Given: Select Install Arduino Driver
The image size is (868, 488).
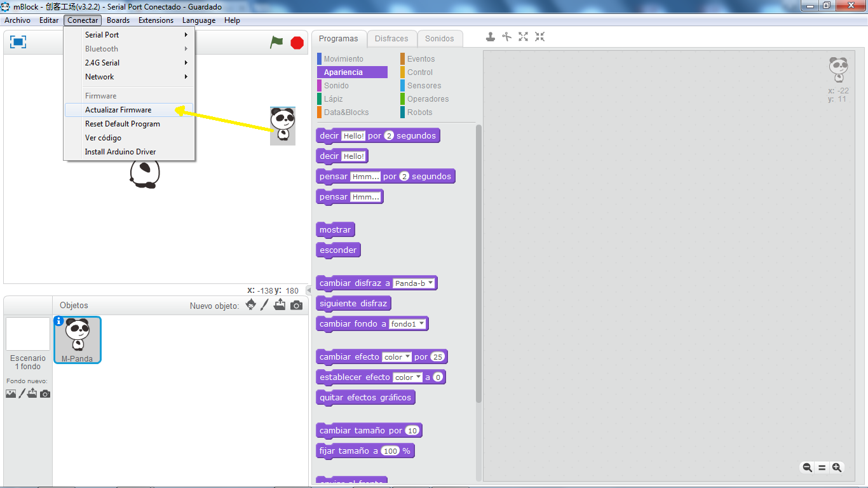Looking at the screenshot, I should point(129,152).
